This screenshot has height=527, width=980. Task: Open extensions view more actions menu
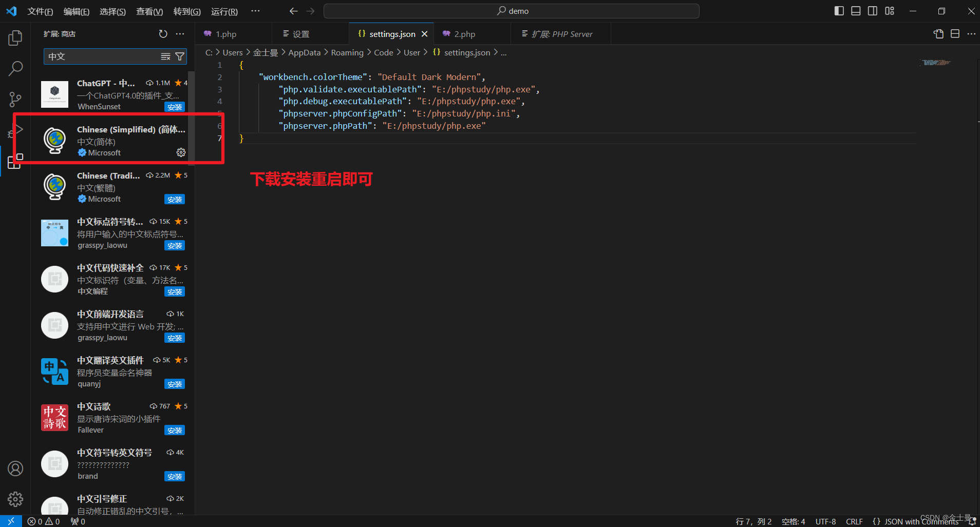[180, 34]
